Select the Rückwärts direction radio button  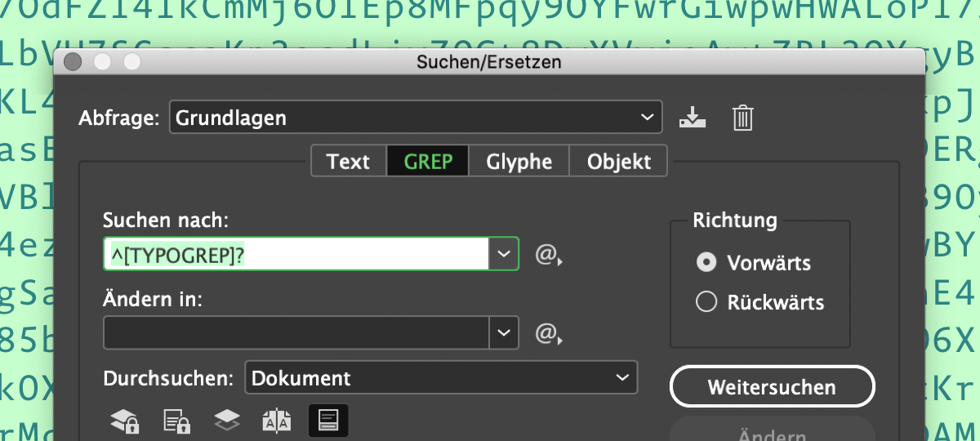coord(706,302)
